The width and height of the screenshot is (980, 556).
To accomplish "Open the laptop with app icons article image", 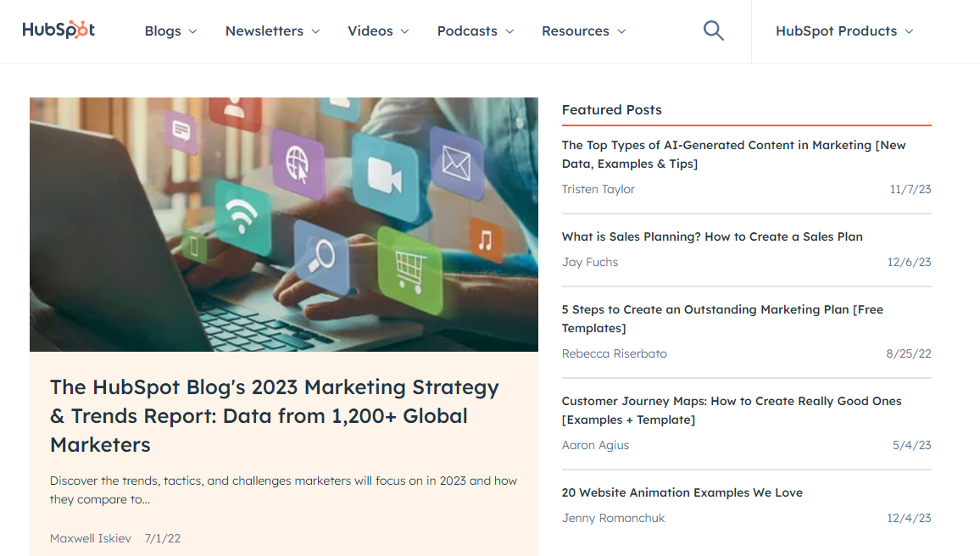I will click(x=284, y=225).
